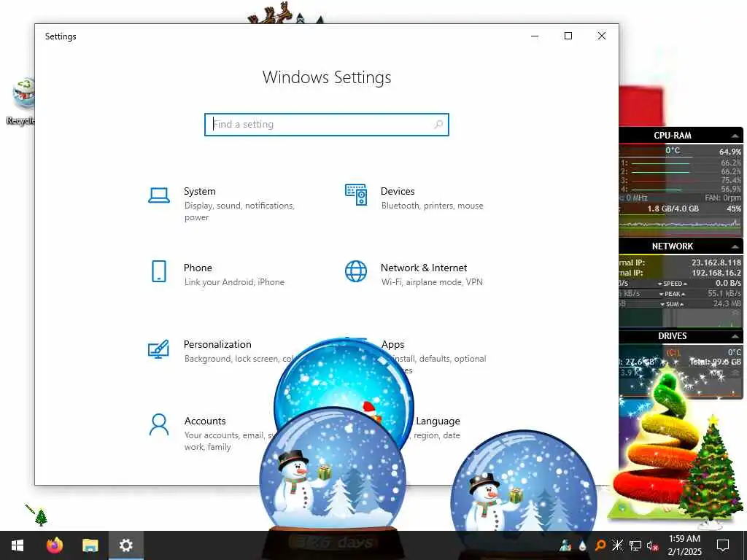Click the water drop tray icon
This screenshot has width=747, height=560.
coord(582,545)
